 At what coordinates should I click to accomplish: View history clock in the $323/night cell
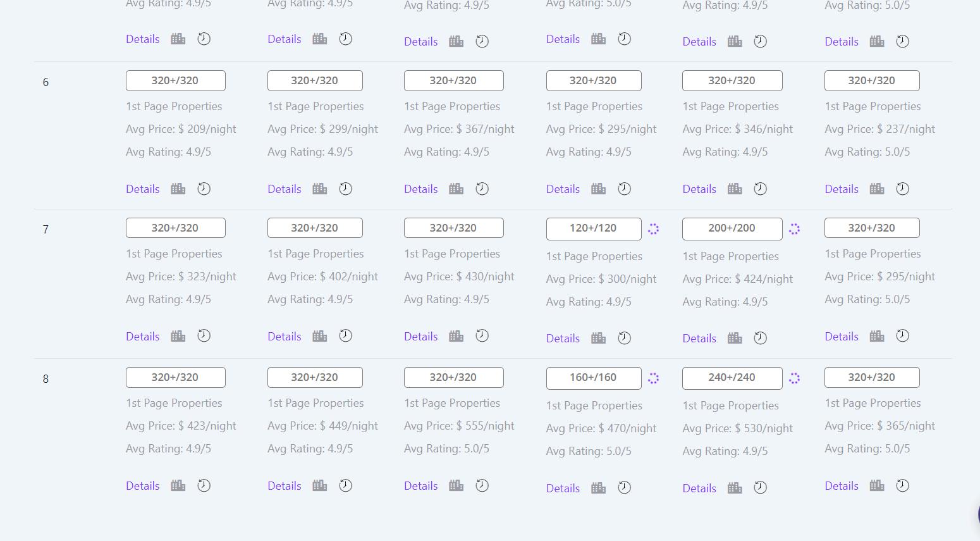(x=204, y=336)
